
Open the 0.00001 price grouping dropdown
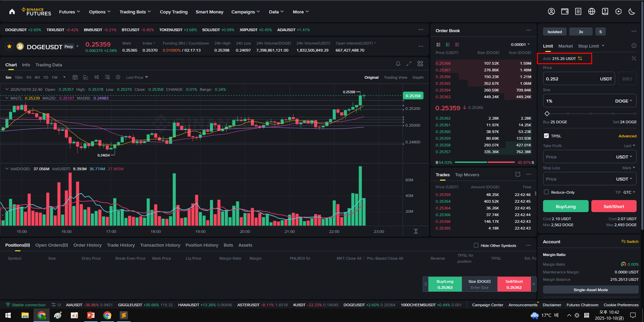coord(520,45)
